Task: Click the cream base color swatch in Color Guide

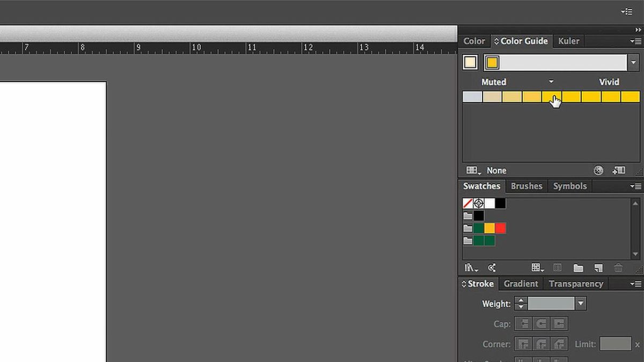Action: point(471,63)
